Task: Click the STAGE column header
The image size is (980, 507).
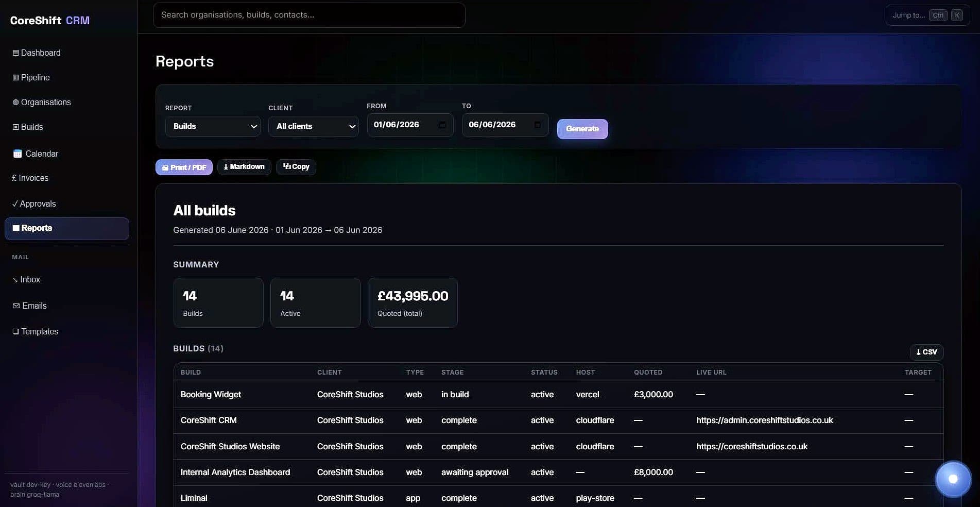Action: point(452,373)
